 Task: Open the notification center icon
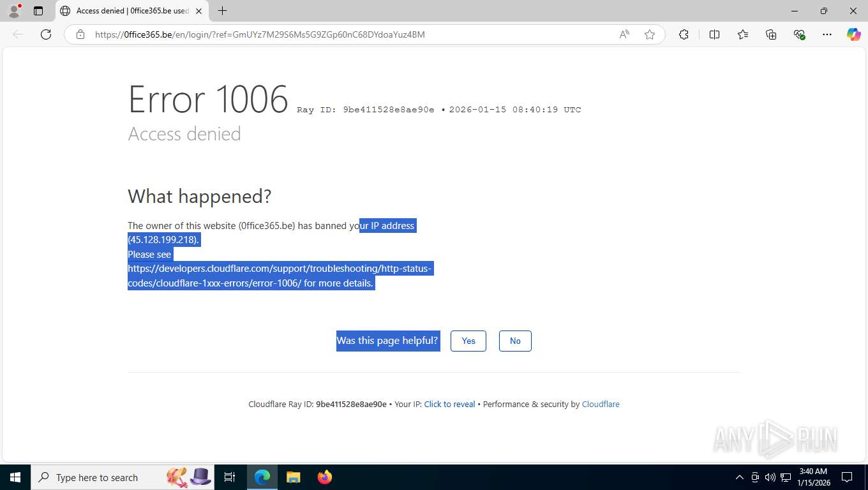[847, 477]
